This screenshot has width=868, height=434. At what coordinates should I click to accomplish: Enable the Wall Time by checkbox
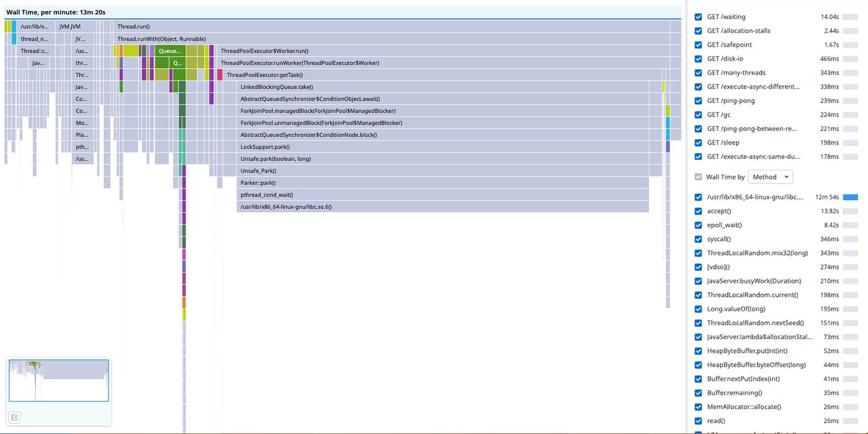click(x=697, y=177)
